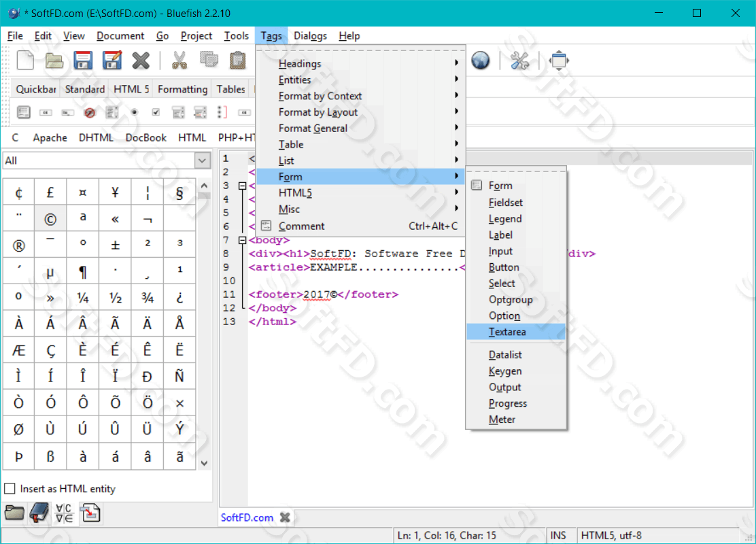
Task: Open the Tear-off dashed line in Tags menu
Action: (x=360, y=50)
